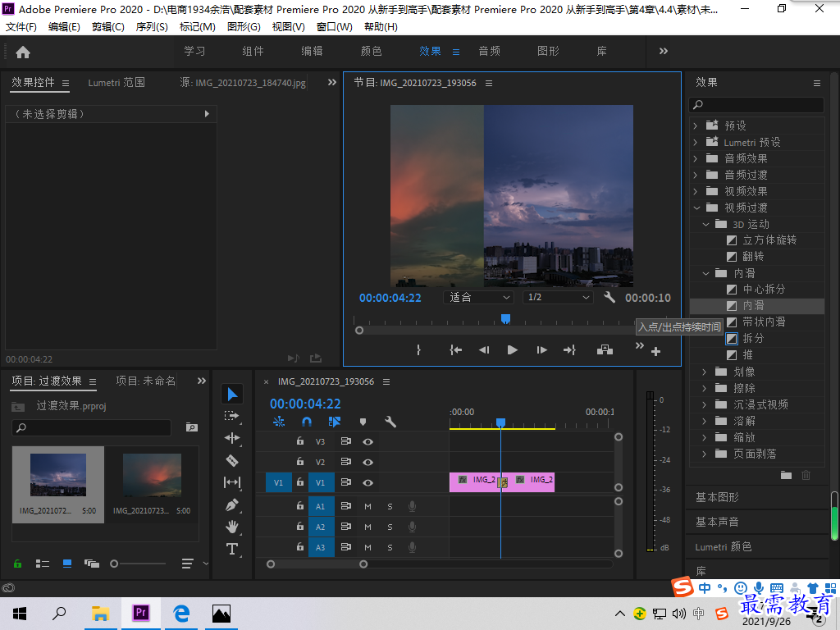This screenshot has width=840, height=630.
Task: Toggle V1 track output eye
Action: [367, 482]
